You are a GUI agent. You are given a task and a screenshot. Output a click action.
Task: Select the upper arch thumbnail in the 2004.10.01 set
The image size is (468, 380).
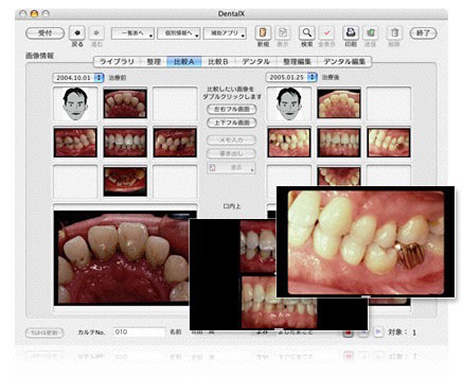pyautogui.click(x=125, y=104)
